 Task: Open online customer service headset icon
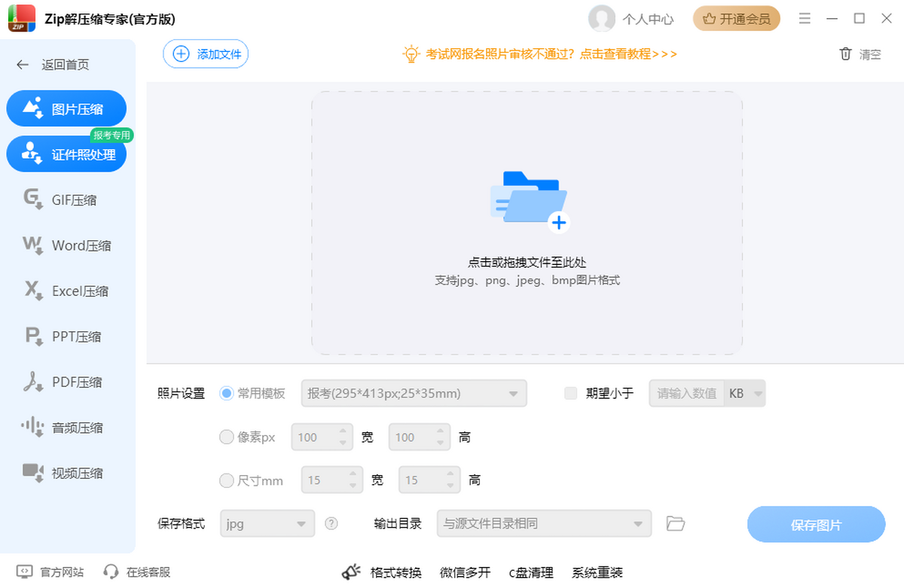(x=111, y=572)
